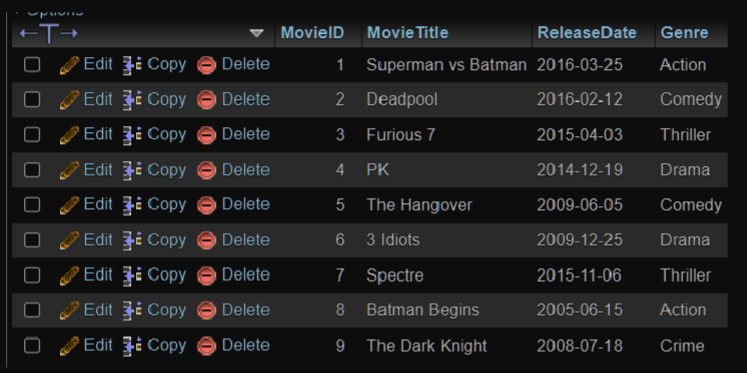The width and height of the screenshot is (747, 373).
Task: Click red Delete icon for PK row
Action: coord(207,170)
